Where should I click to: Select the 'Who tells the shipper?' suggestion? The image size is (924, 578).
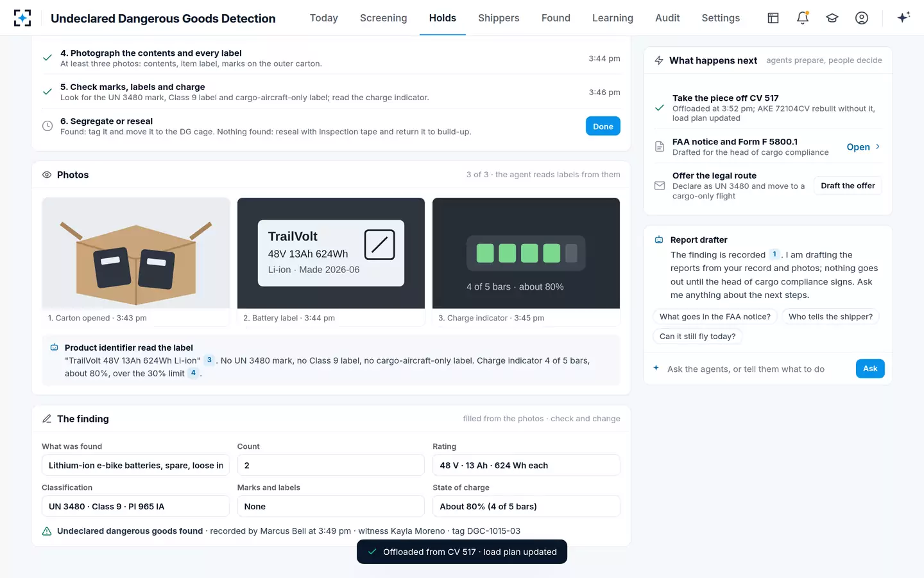point(831,317)
